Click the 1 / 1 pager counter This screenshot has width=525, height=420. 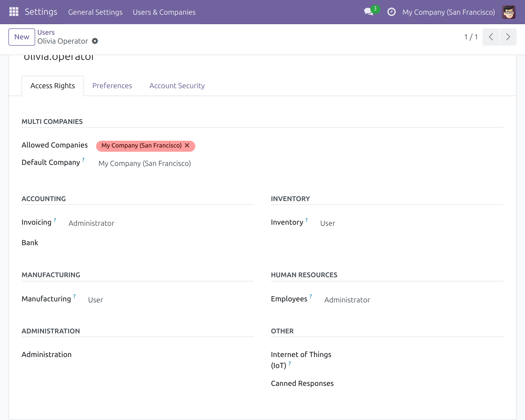[471, 37]
